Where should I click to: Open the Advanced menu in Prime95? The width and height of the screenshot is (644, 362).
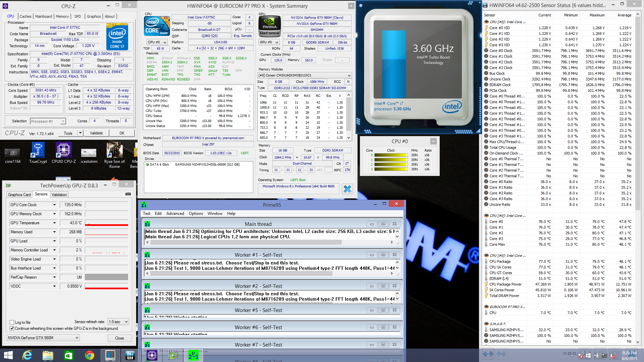(175, 214)
